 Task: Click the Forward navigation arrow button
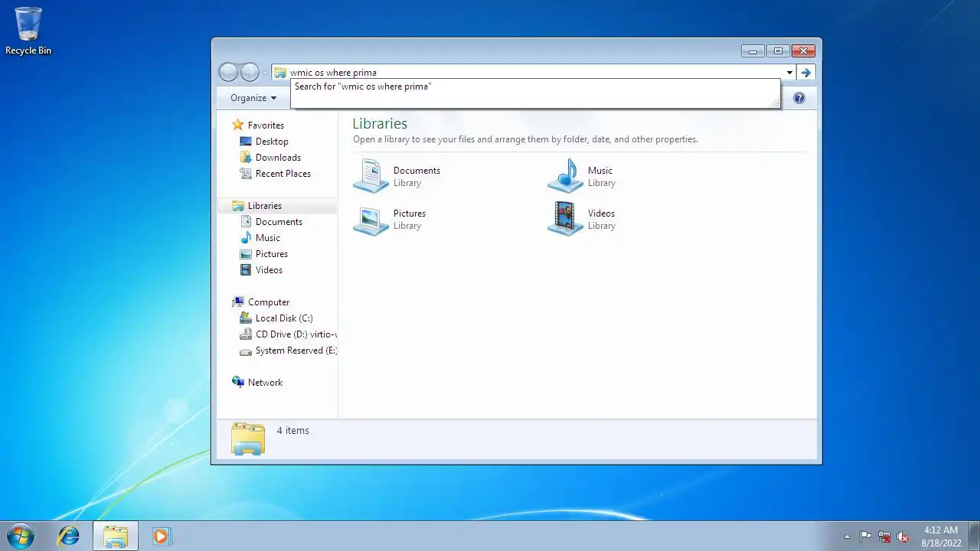pyautogui.click(x=250, y=73)
